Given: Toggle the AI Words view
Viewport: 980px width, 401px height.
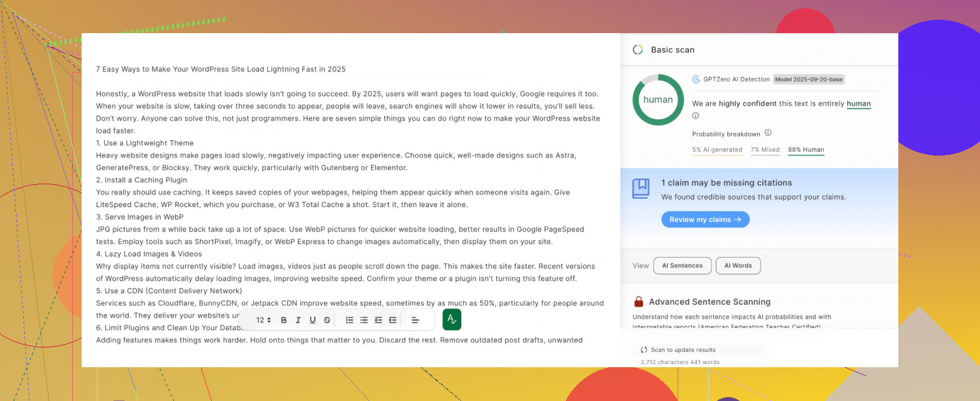Looking at the screenshot, I should click(738, 266).
